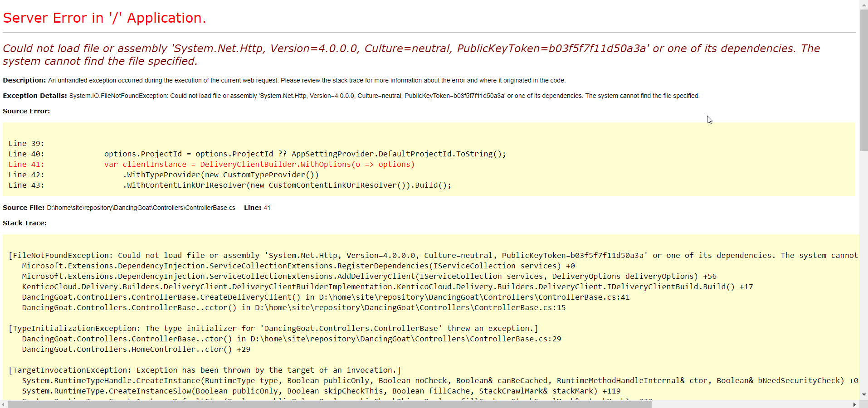Click the 'Source Error:' heading
The height and width of the screenshot is (408, 868).
click(x=26, y=111)
